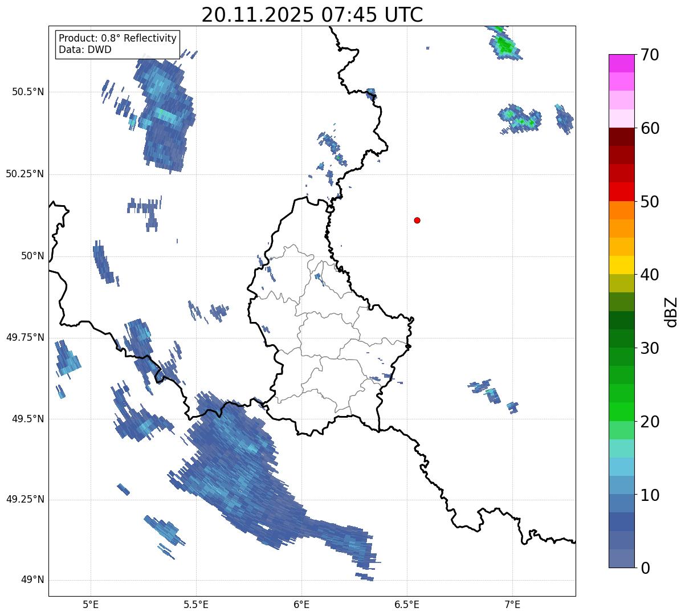Image resolution: width=685 pixels, height=616 pixels.
Task: Click the red station marker dot
Action: pos(417,220)
